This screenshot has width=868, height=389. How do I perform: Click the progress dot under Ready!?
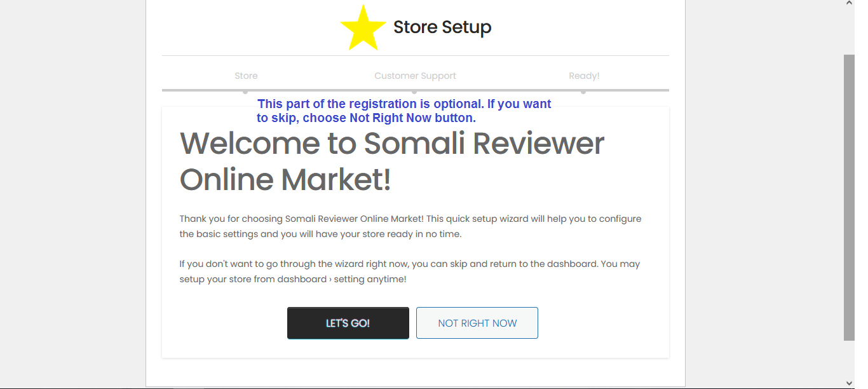point(583,92)
